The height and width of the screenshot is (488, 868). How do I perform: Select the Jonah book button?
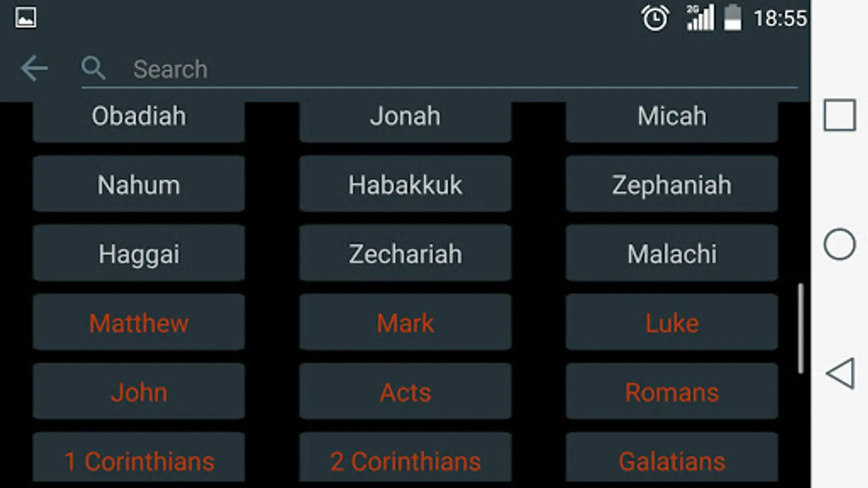click(x=405, y=120)
